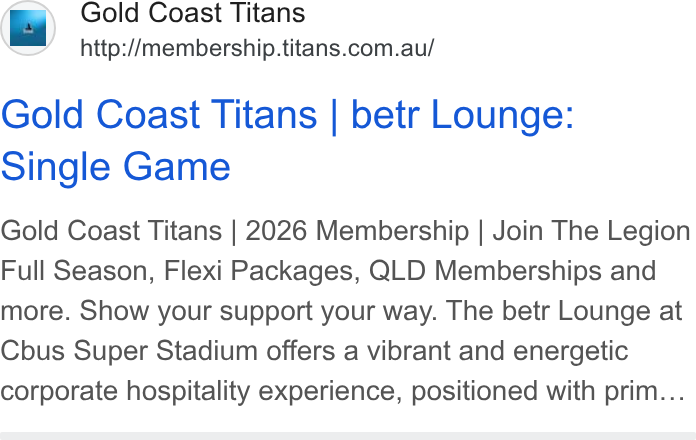Click the "QLD Memberships and" snippet text
This screenshot has width=696, height=440.
512,271
